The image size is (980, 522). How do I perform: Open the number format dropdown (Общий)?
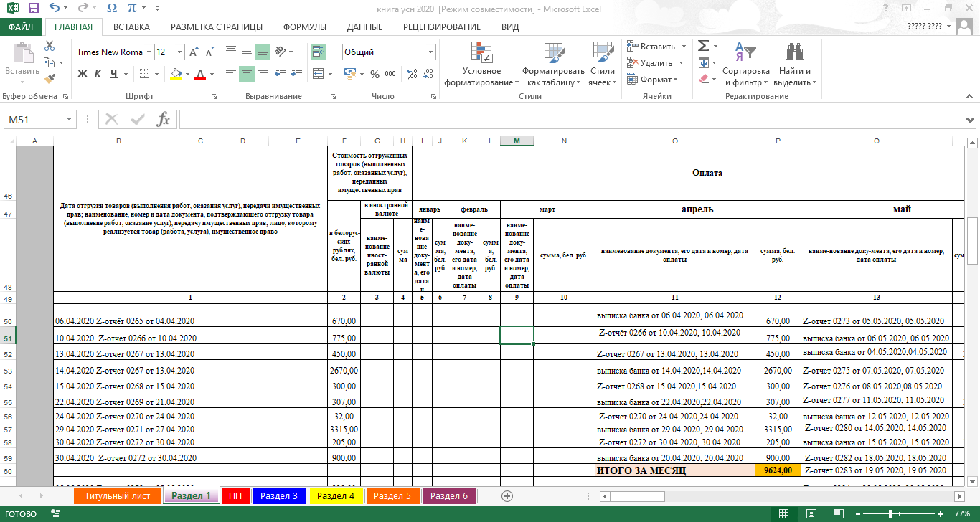click(431, 52)
